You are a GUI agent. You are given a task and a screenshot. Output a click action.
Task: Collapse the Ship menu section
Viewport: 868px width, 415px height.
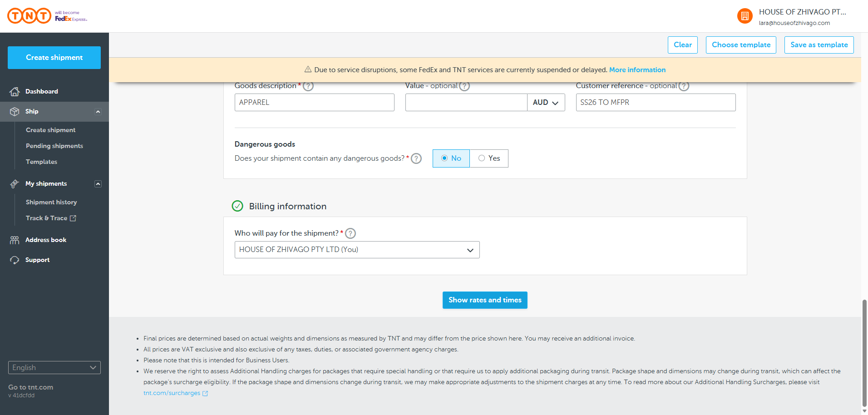click(x=98, y=112)
